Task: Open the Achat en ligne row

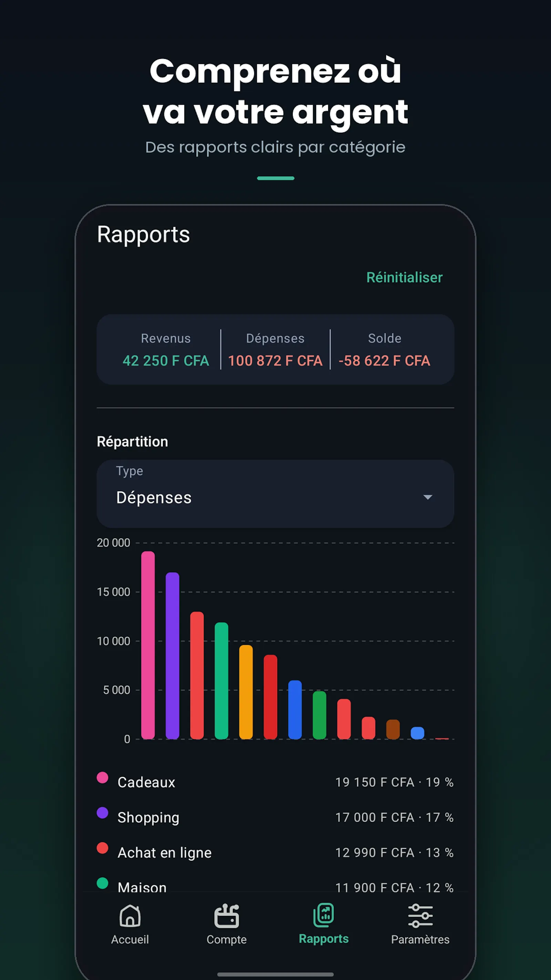Action: (x=275, y=853)
